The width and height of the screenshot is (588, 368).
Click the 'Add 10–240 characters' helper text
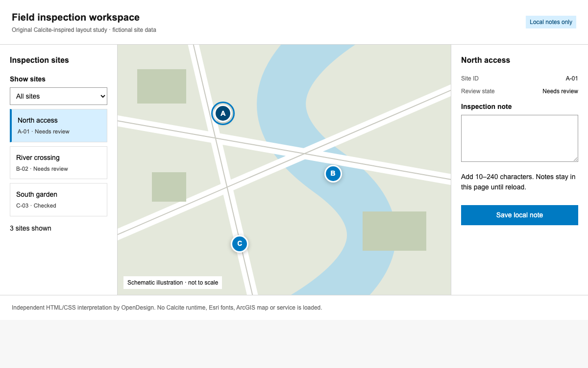pyautogui.click(x=518, y=182)
